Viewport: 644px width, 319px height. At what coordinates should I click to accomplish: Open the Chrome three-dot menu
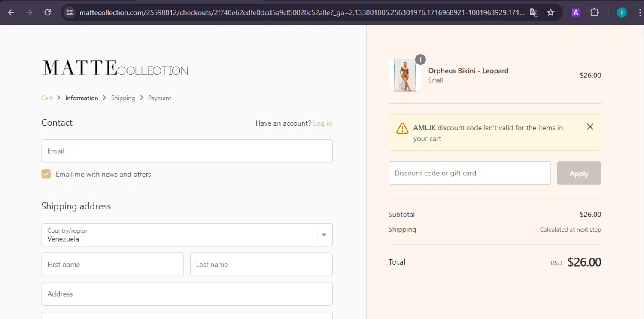coord(640,12)
